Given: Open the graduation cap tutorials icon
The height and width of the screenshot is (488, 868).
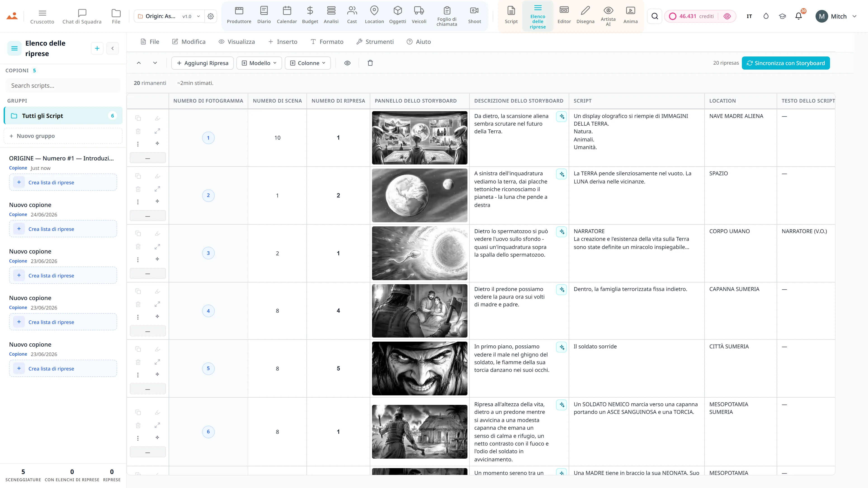Looking at the screenshot, I should coord(782,16).
